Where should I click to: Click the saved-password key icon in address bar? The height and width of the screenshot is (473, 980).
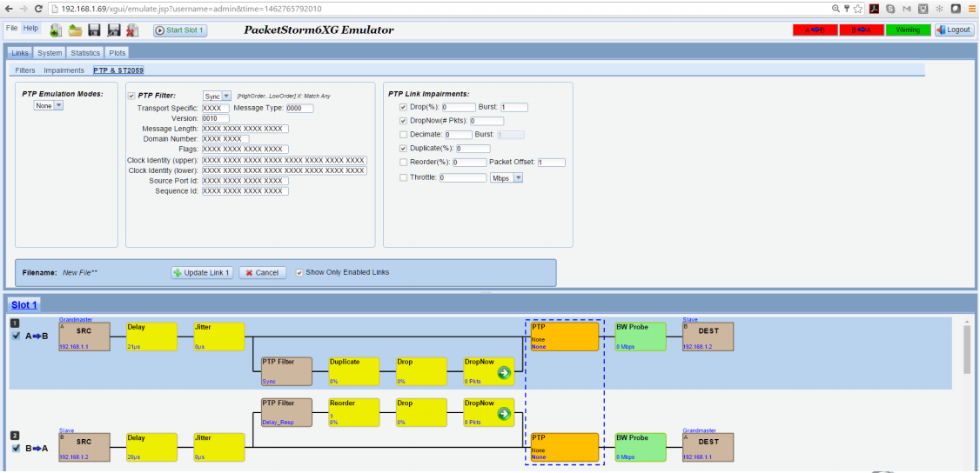coord(847,9)
